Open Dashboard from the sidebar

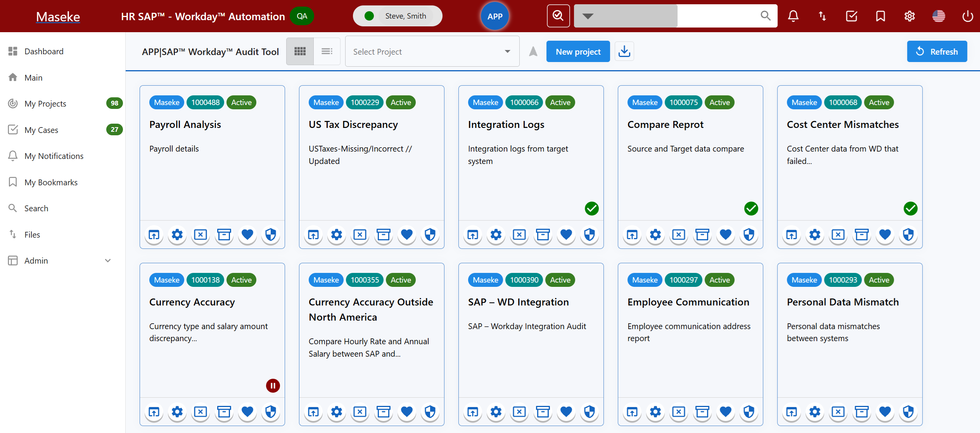click(44, 51)
